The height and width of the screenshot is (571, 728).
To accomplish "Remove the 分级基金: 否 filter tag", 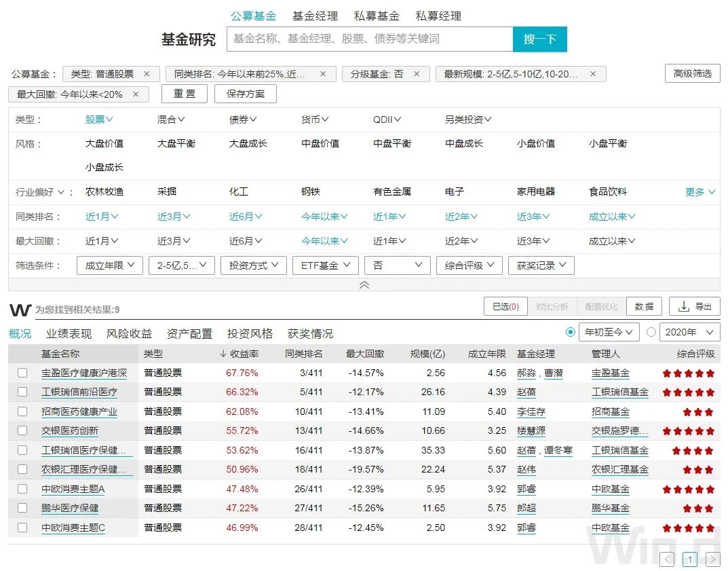I will pyautogui.click(x=417, y=74).
